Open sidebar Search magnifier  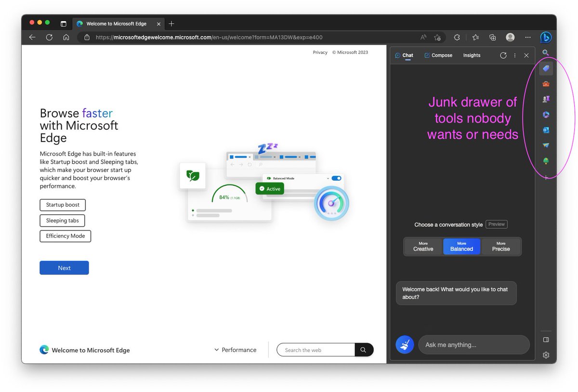(546, 52)
